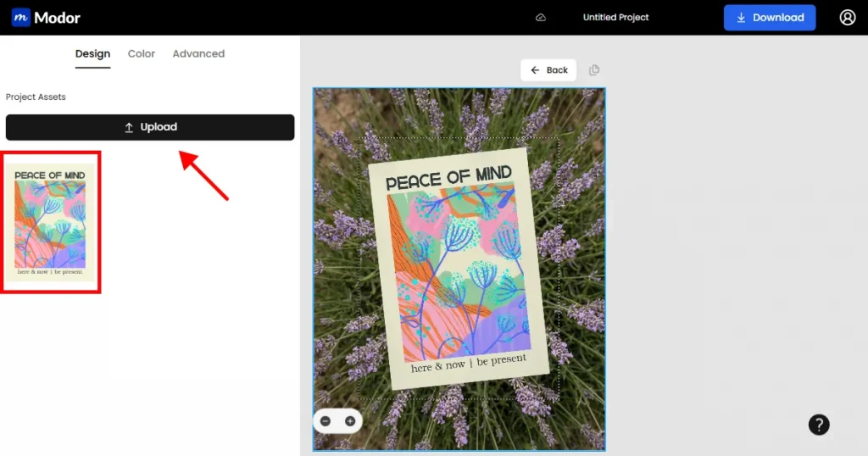Switch to the Design tab

point(92,53)
